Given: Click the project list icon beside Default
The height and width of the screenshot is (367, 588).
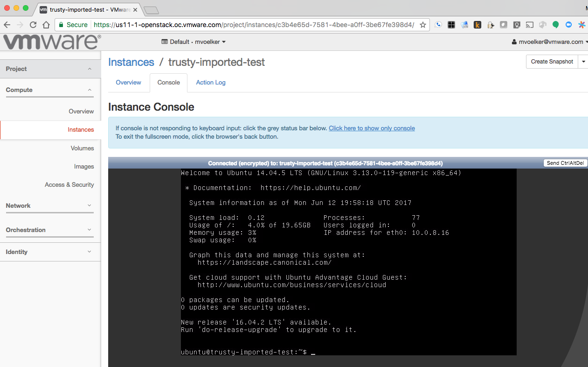Looking at the screenshot, I should (x=165, y=42).
